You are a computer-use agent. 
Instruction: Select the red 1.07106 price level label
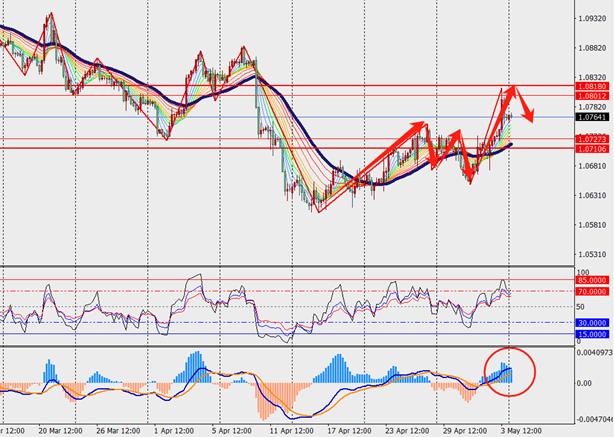[x=592, y=149]
